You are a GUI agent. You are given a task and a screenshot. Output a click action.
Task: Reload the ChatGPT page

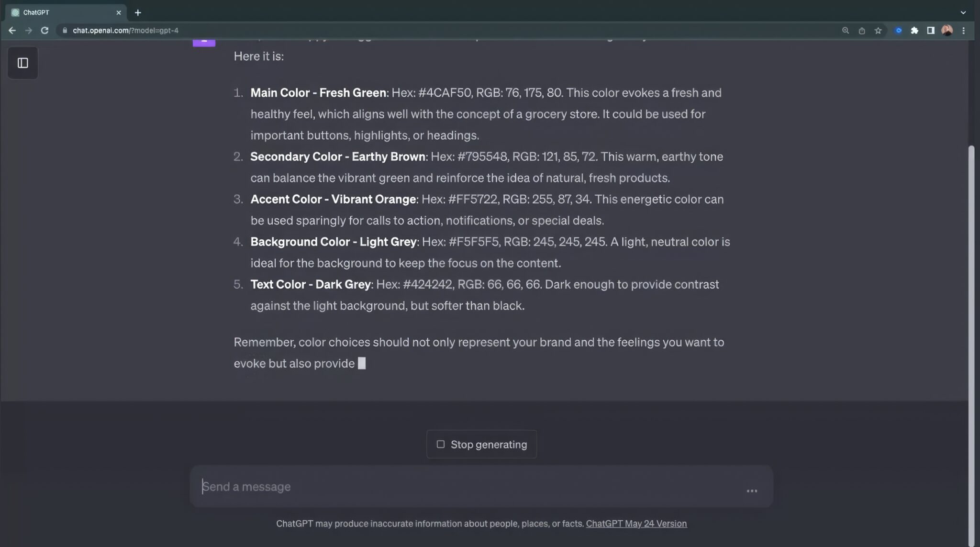click(x=45, y=30)
